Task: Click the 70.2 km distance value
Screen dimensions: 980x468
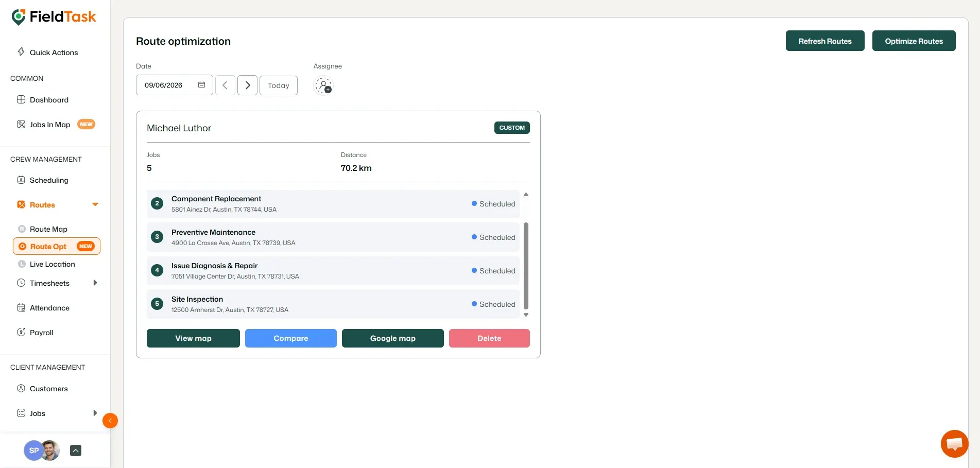Action: click(x=356, y=168)
